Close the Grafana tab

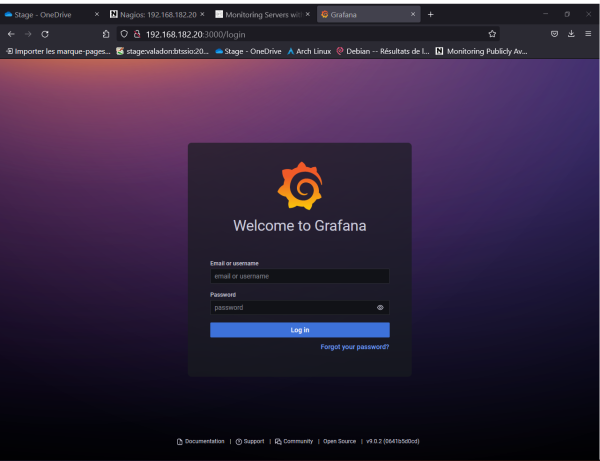tap(413, 14)
